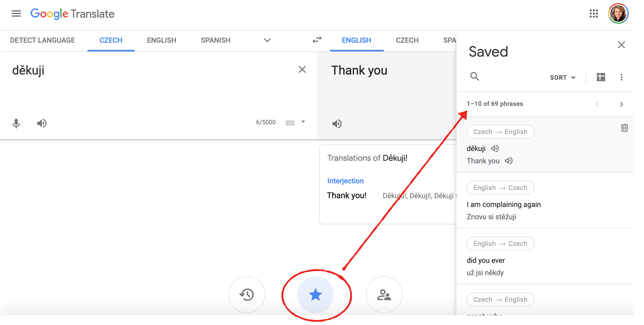This screenshot has height=325, width=644.
Task: Go to previous page of saved phrases
Action: point(597,104)
